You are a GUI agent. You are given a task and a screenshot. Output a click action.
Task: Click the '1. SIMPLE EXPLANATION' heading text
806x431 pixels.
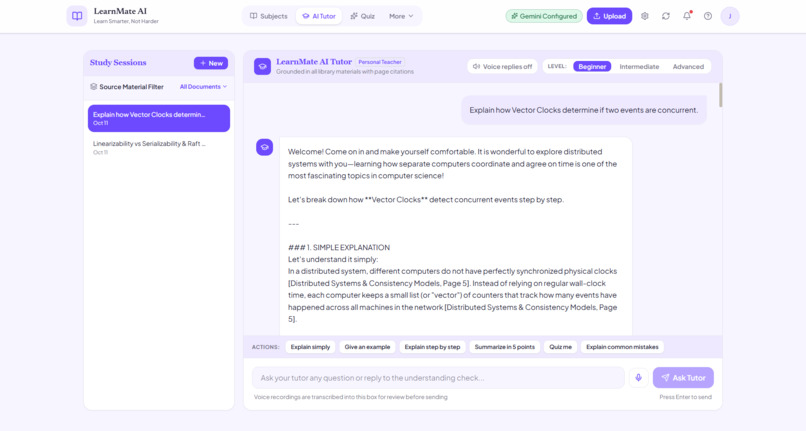coord(348,247)
